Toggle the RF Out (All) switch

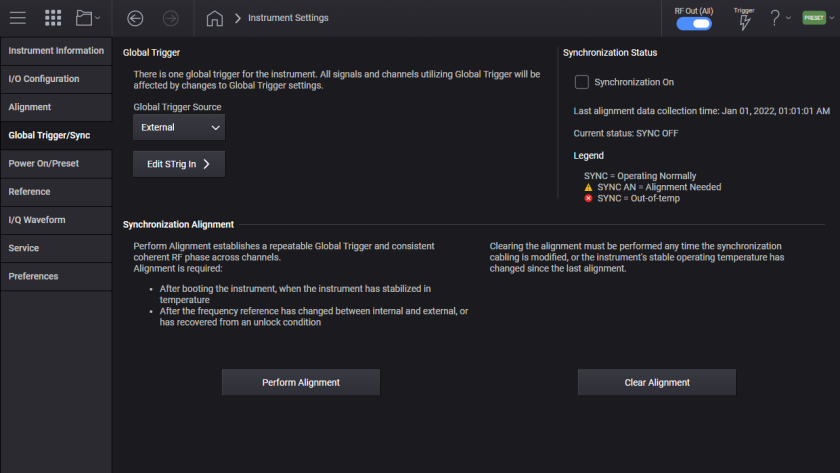[x=693, y=24]
